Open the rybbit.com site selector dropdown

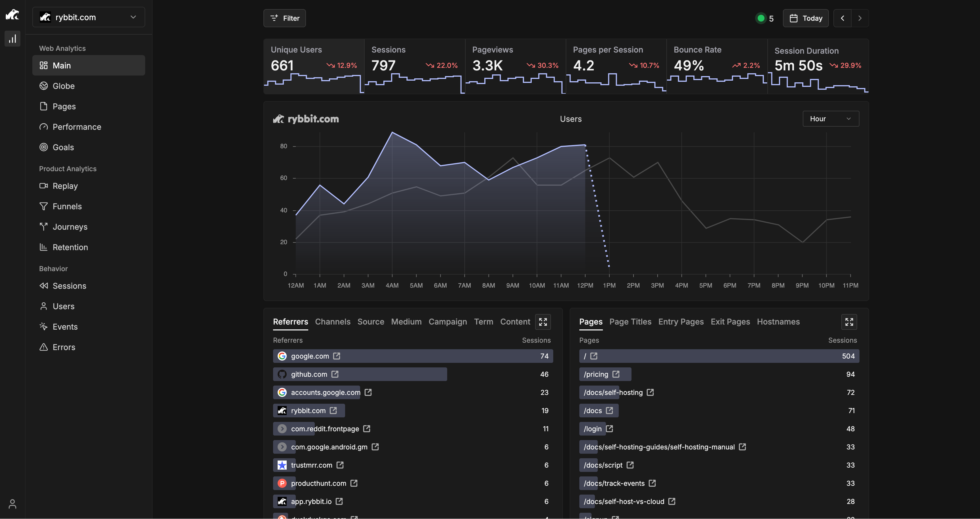(x=88, y=18)
